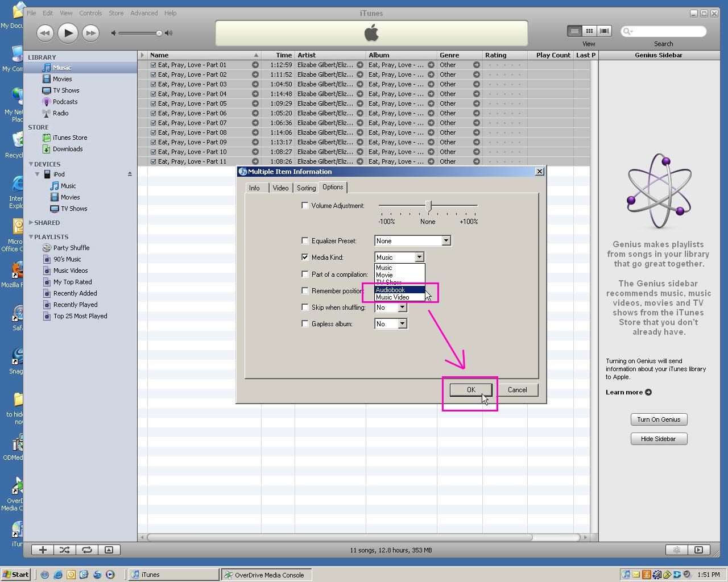Click the Turn On Genius button
728x582 pixels.
pyautogui.click(x=659, y=419)
